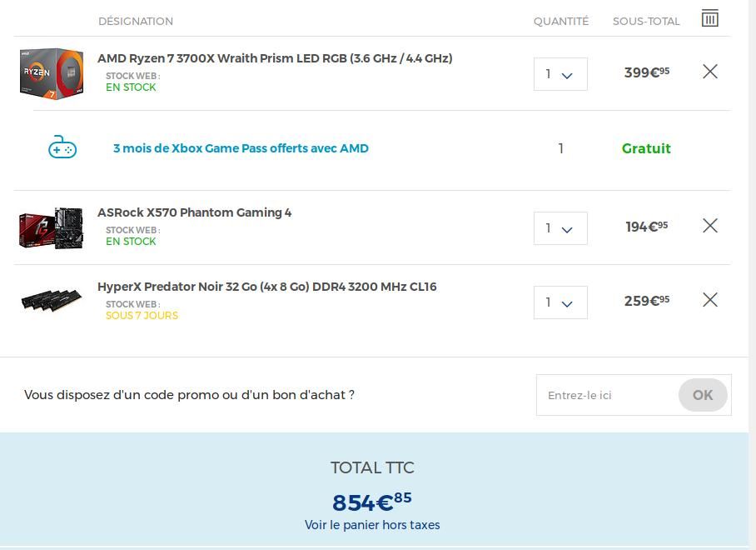This screenshot has width=756, height=550.
Task: Click the 'SOUS 7 JOURS' stock status
Action: click(x=142, y=316)
